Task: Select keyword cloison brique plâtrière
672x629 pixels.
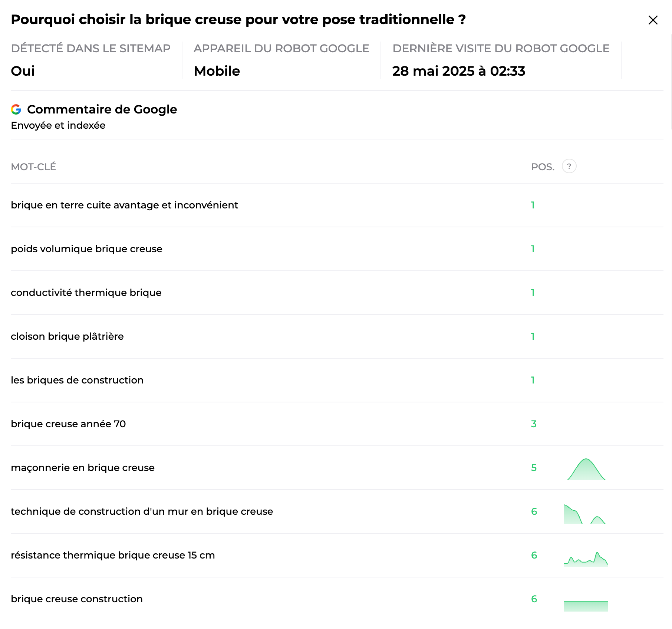Action: 67,336
